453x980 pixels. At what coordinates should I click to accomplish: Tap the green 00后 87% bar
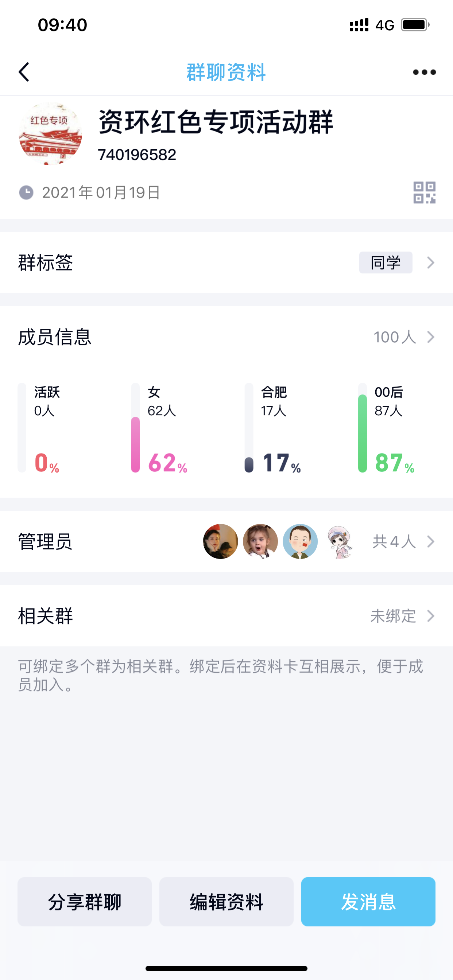[x=363, y=434]
